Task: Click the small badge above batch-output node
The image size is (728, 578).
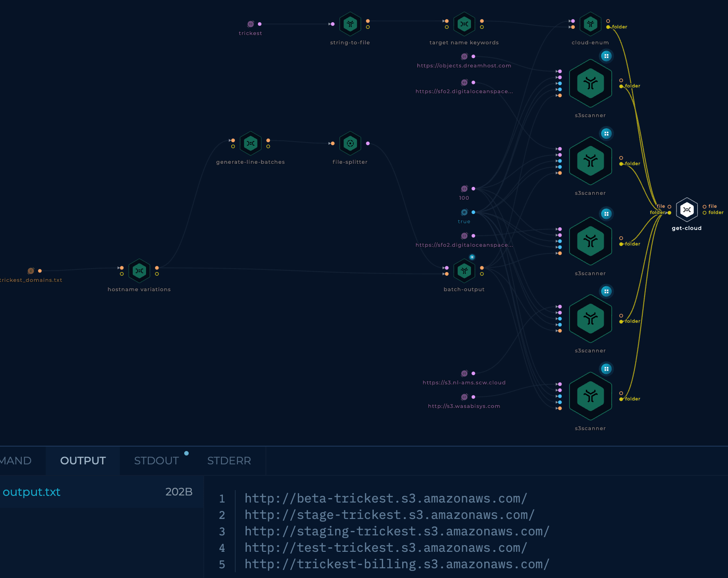Action: click(x=472, y=257)
